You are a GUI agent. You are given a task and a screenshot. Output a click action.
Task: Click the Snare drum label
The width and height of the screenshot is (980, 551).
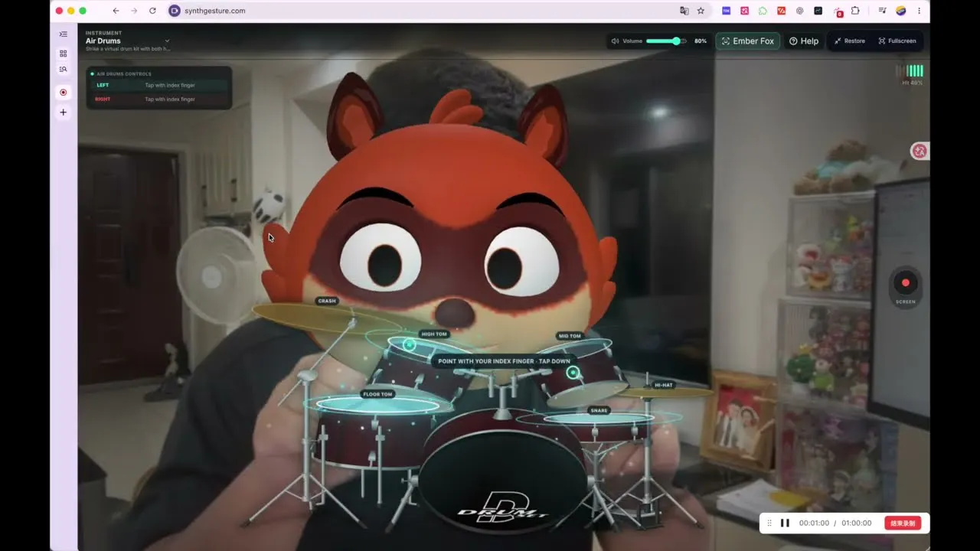[x=599, y=410]
